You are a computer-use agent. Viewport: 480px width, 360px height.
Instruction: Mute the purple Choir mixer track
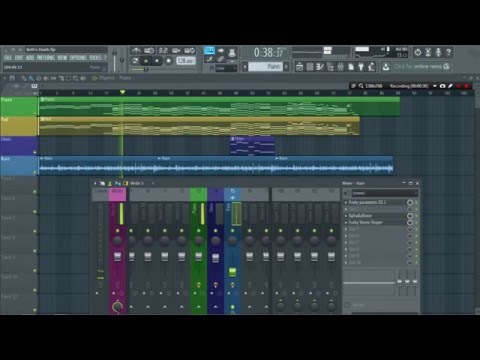pos(215,231)
